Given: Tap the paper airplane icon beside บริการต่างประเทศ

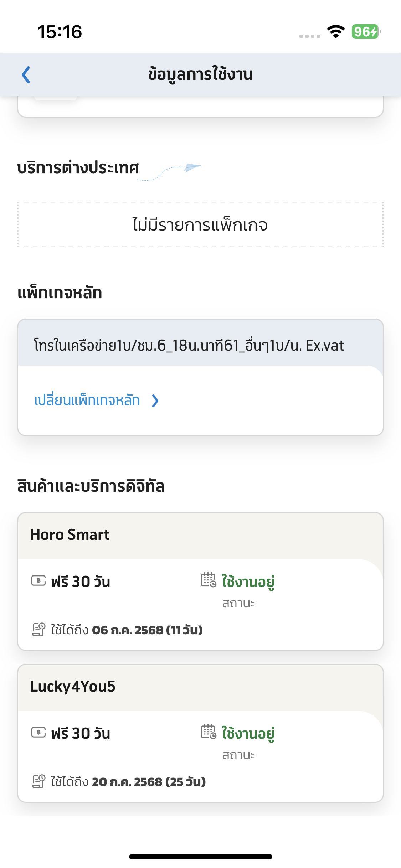Looking at the screenshot, I should point(192,167).
